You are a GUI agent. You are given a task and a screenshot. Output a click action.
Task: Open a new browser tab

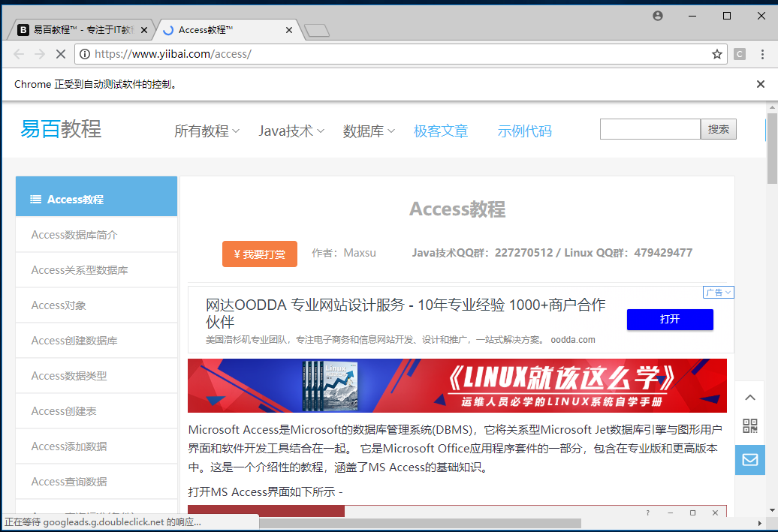point(317,31)
